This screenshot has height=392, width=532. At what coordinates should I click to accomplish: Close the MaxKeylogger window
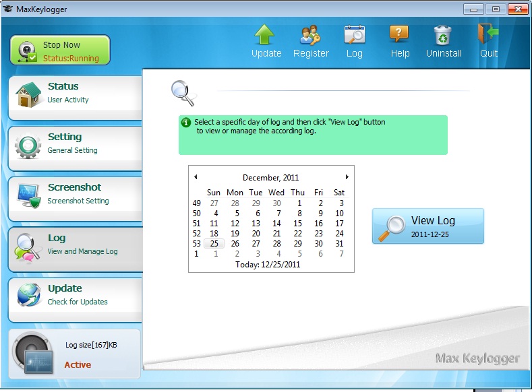[x=518, y=9]
